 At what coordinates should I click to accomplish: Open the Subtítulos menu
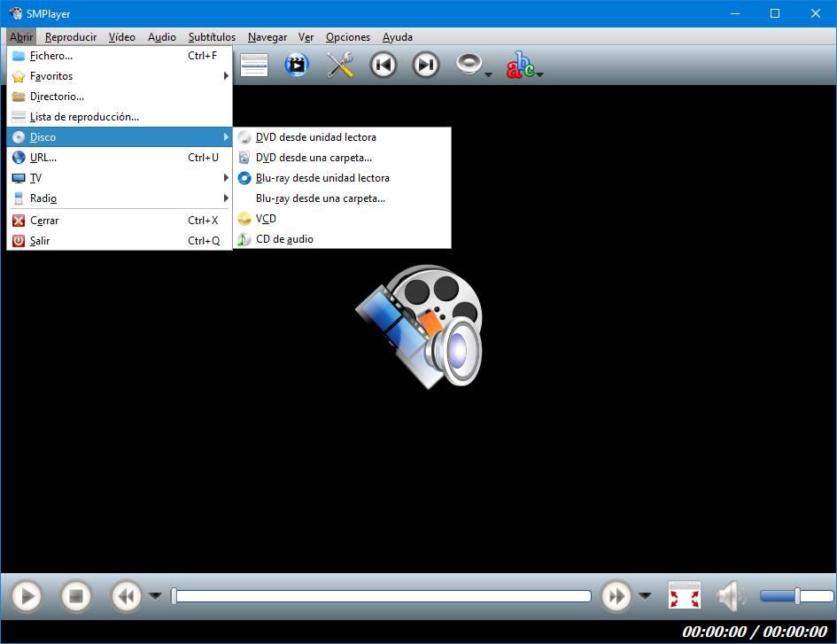pos(212,37)
